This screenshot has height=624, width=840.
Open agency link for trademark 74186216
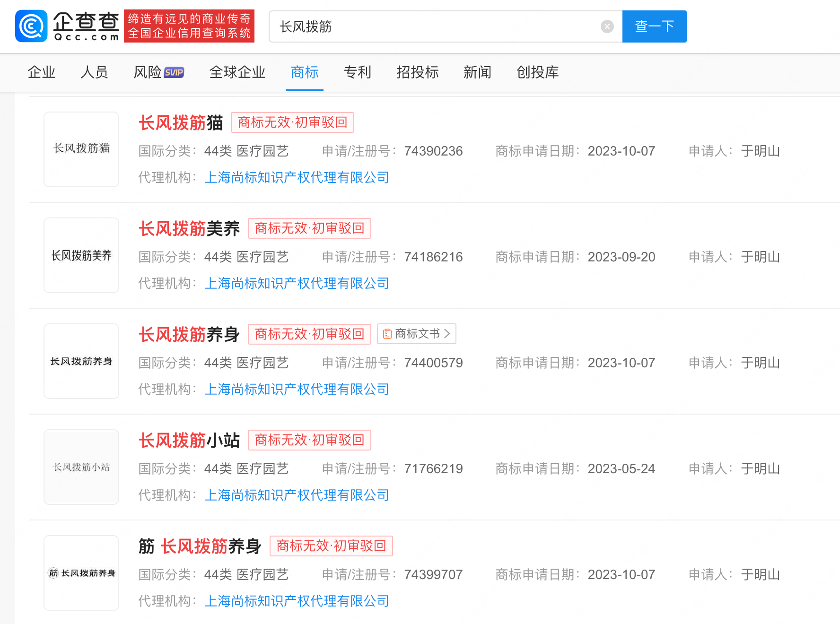tap(297, 284)
